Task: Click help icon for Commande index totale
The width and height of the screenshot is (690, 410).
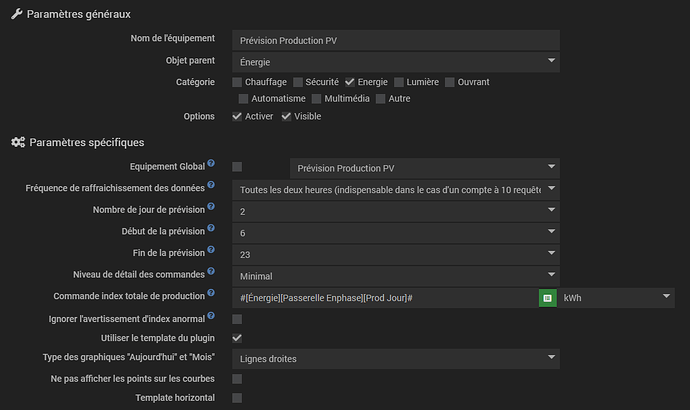Action: click(x=211, y=295)
